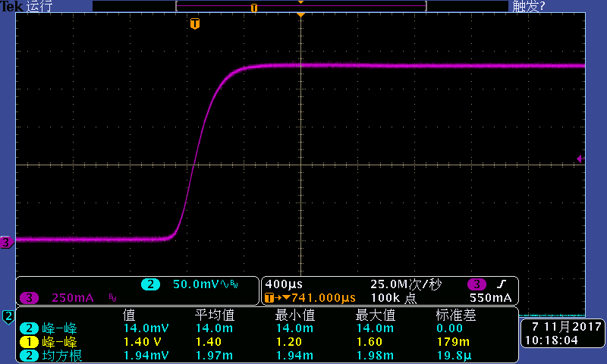Click the channel 2 ground marker at bottom left
Image resolution: width=607 pixels, height=364 pixels.
point(8,315)
